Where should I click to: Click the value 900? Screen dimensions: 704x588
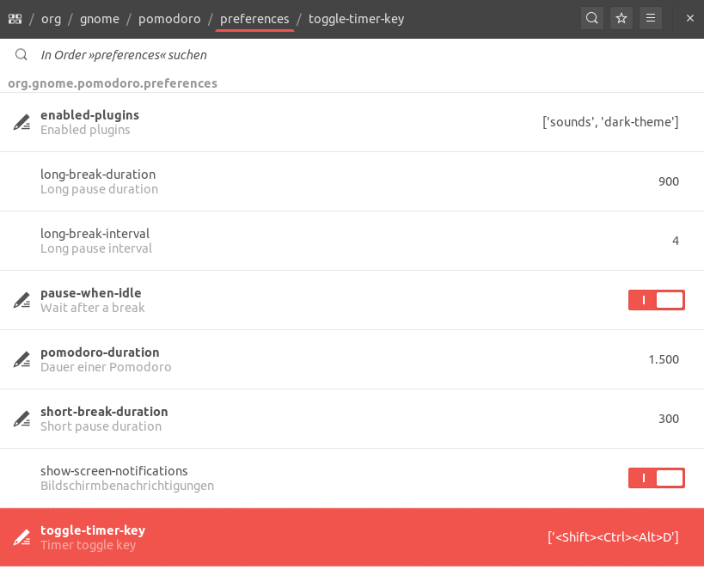click(x=669, y=181)
